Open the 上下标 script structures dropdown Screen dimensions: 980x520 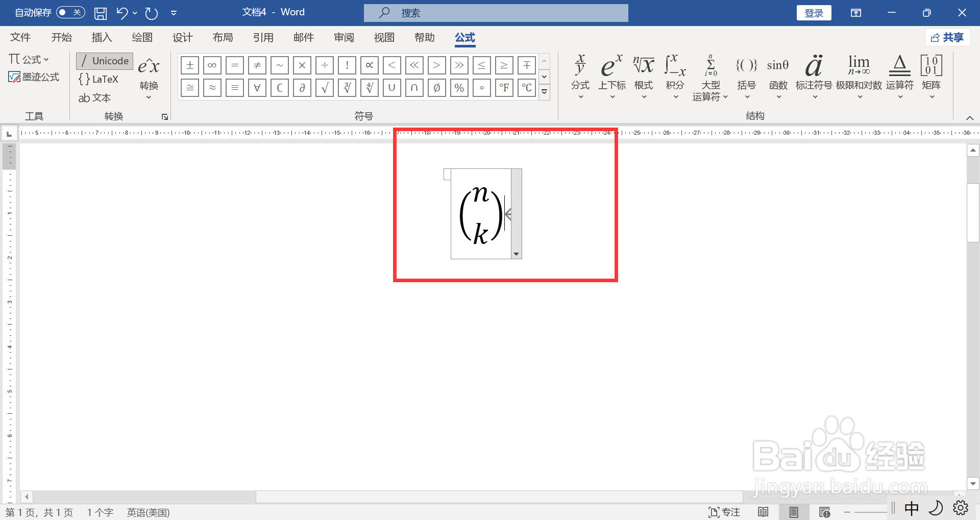(612, 77)
